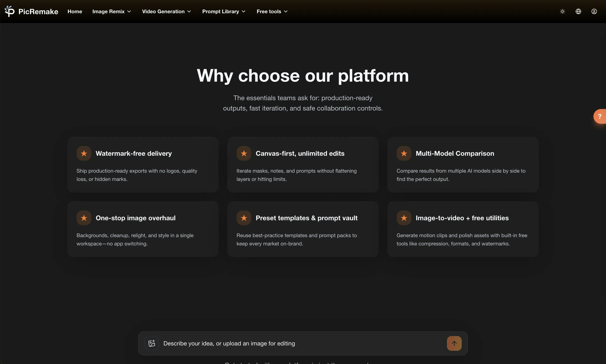Open the Prompt Library dropdown
Image resolution: width=606 pixels, height=364 pixels.
pos(224,12)
